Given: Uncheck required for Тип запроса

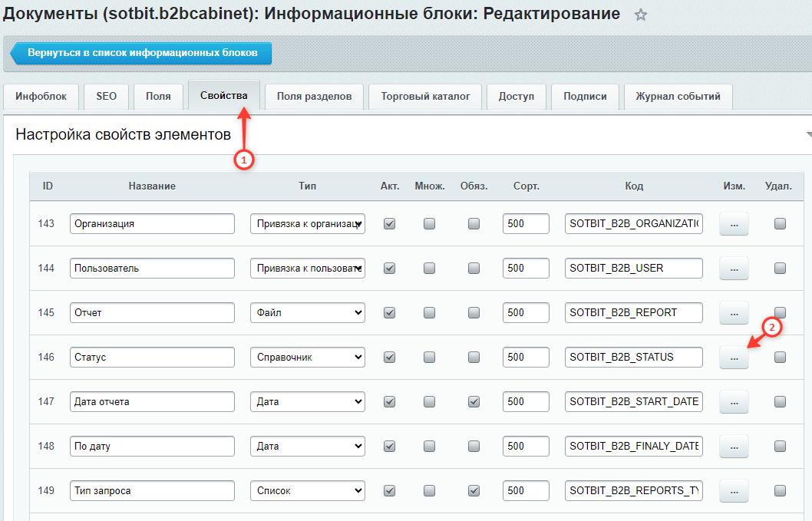Looking at the screenshot, I should click(474, 491).
